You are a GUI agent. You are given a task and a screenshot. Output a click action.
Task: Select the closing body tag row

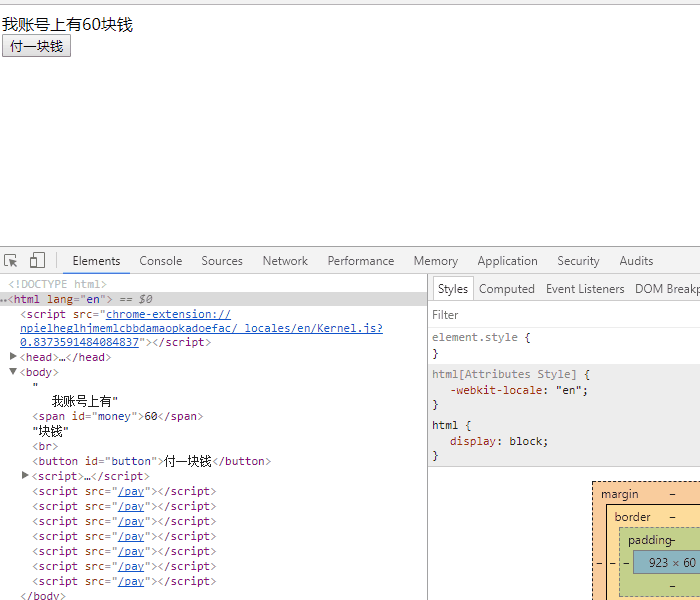pos(43,595)
